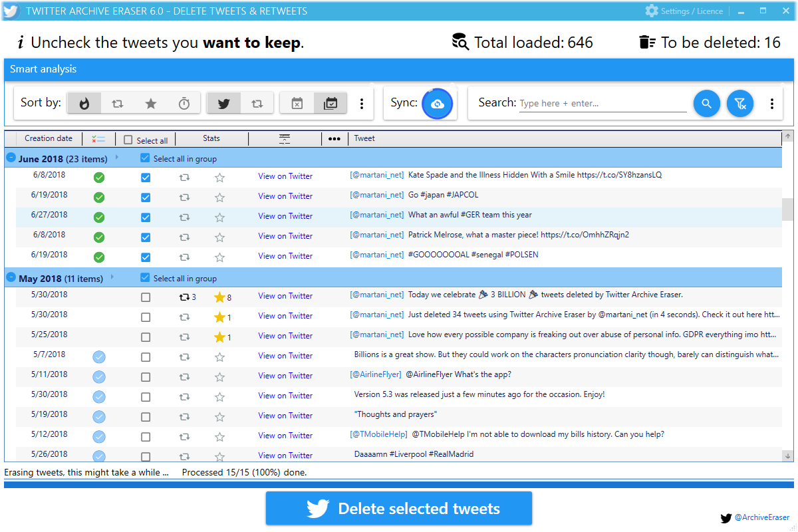798x532 pixels.
Task: Sort by favorites star icon
Action: pos(151,103)
